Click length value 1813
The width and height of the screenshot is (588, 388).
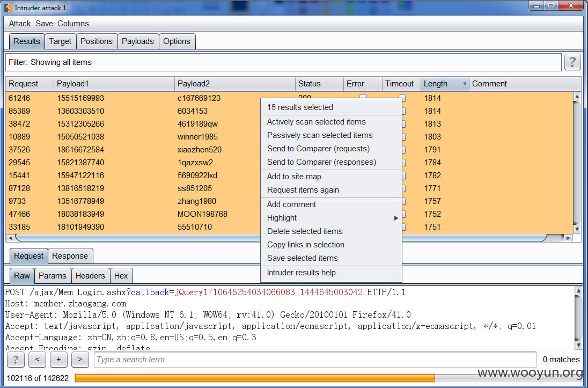coord(432,124)
